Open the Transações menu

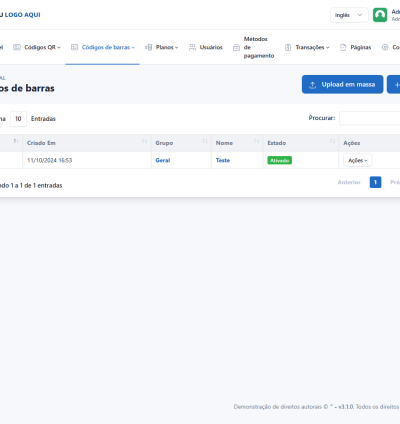point(307,47)
